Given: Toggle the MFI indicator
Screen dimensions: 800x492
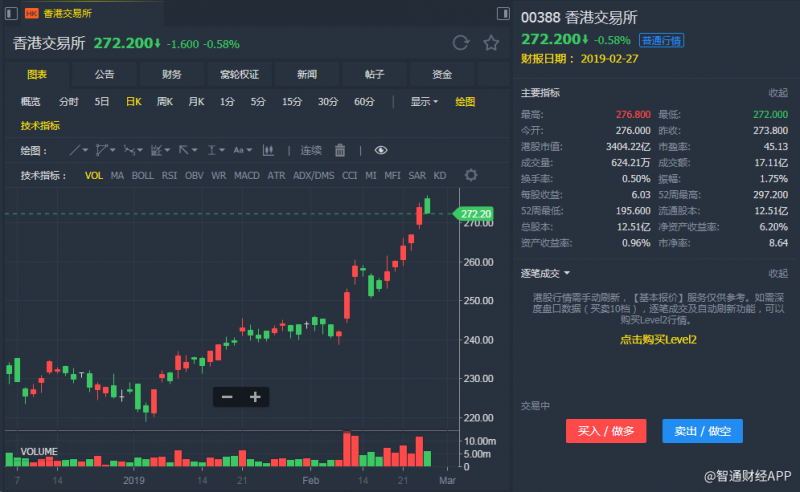Looking at the screenshot, I should pyautogui.click(x=392, y=176).
